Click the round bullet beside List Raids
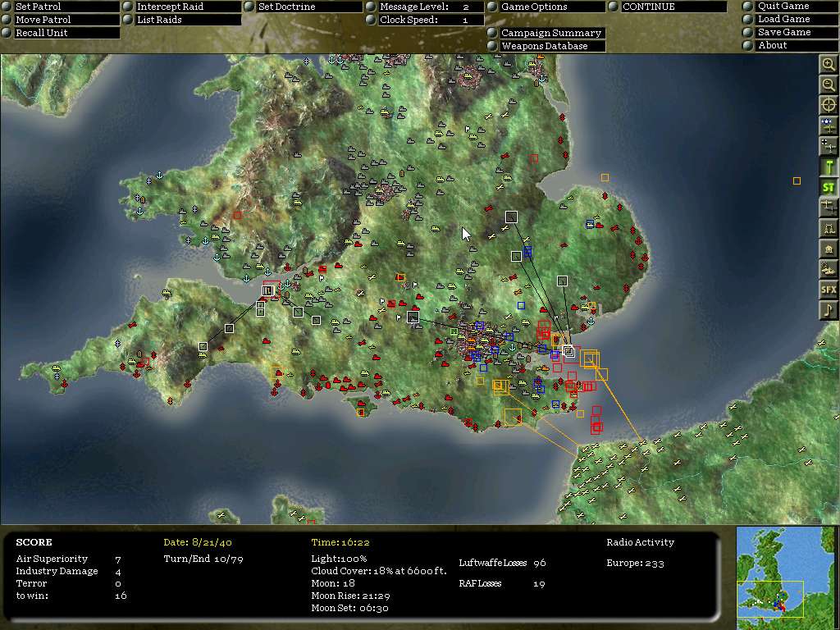The width and height of the screenshot is (840, 630). [x=127, y=20]
